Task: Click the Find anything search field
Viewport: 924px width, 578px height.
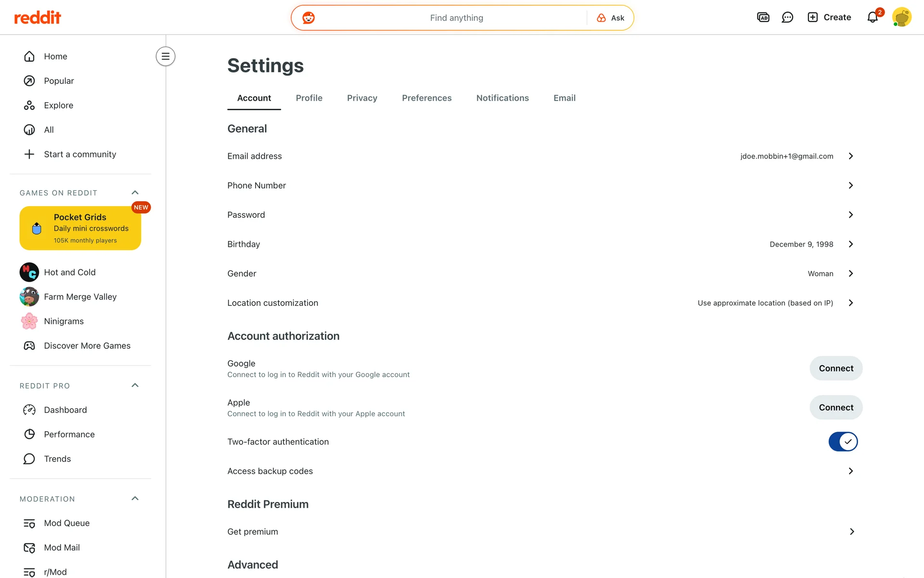Action: click(456, 18)
